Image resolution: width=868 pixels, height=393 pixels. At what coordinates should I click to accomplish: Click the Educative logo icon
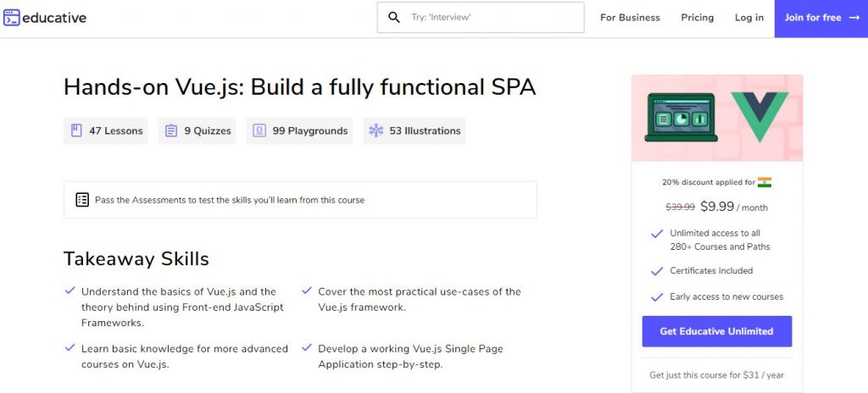pos(12,18)
